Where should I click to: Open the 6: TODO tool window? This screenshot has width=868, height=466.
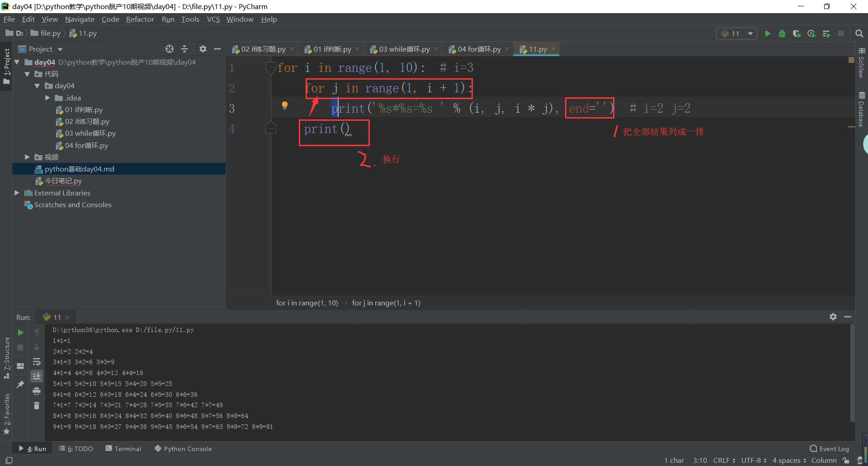(x=76, y=448)
